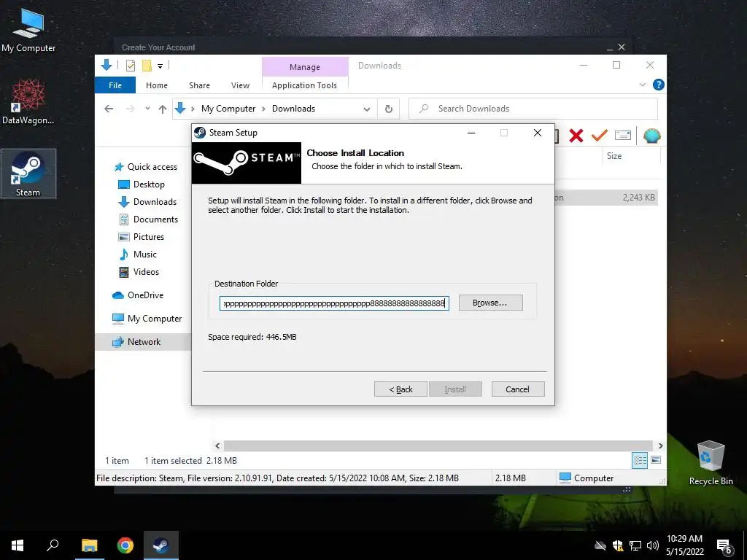Select Desktop in navigation pane
Viewport: 747px width, 560px height.
tap(141, 184)
